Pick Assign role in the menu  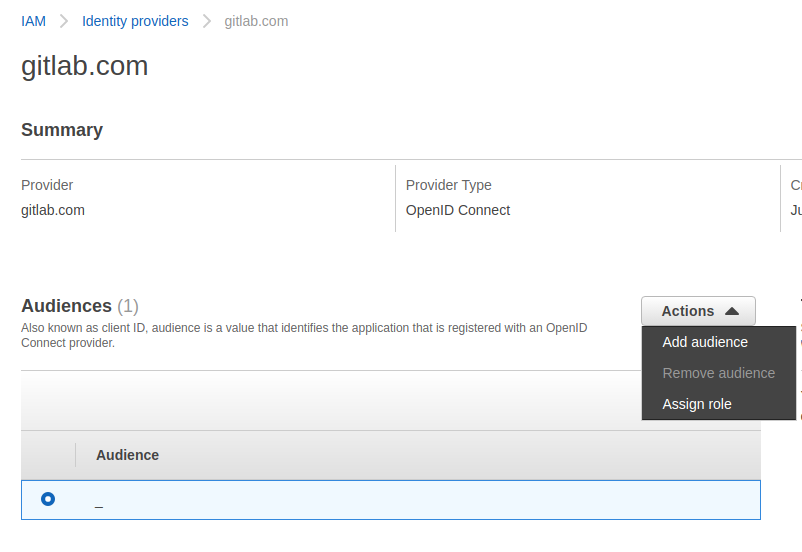(x=697, y=404)
